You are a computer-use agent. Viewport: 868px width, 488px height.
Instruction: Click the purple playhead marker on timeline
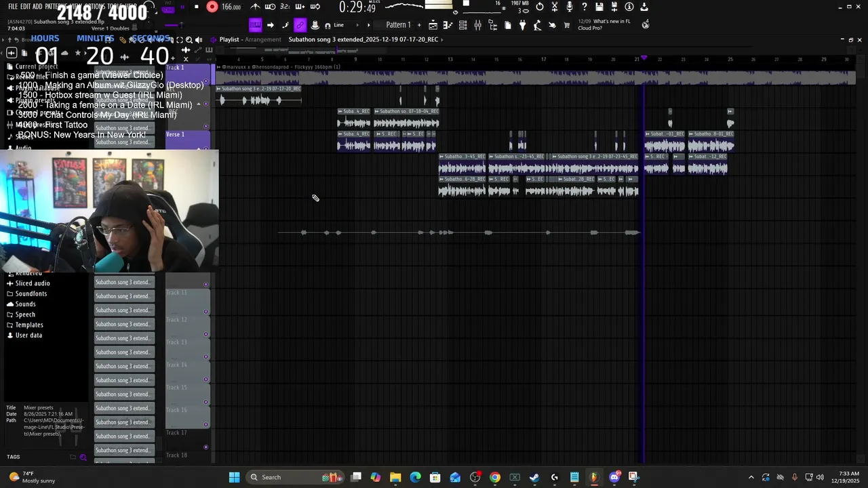coord(644,59)
